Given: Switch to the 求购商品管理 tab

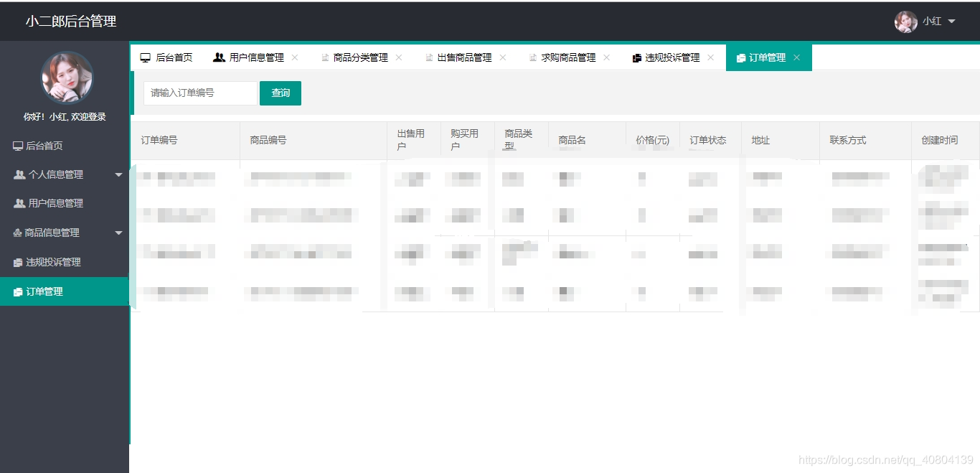Looking at the screenshot, I should [x=569, y=57].
